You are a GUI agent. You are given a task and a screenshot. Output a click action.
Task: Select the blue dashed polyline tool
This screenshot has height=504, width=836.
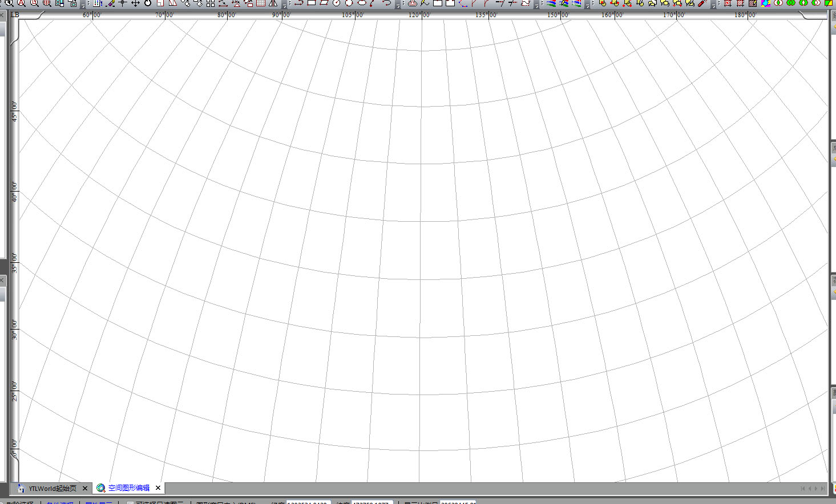point(463,3)
